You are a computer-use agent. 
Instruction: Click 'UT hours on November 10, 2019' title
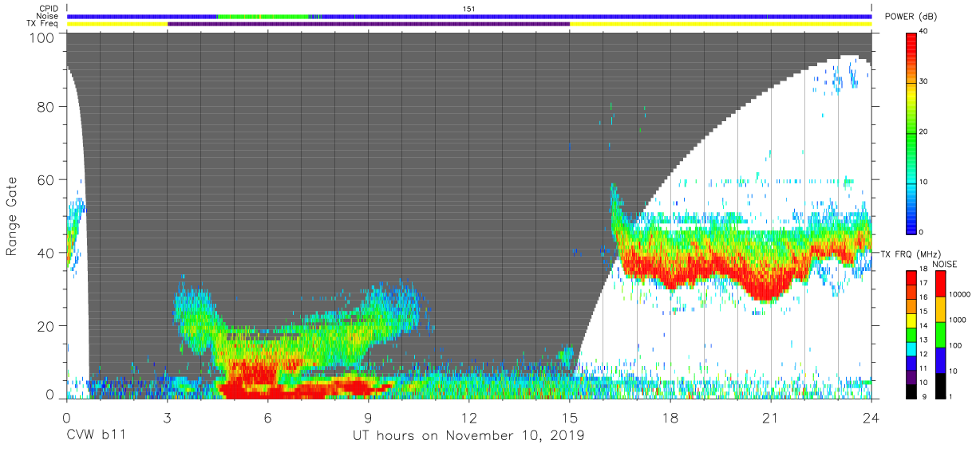pos(469,436)
